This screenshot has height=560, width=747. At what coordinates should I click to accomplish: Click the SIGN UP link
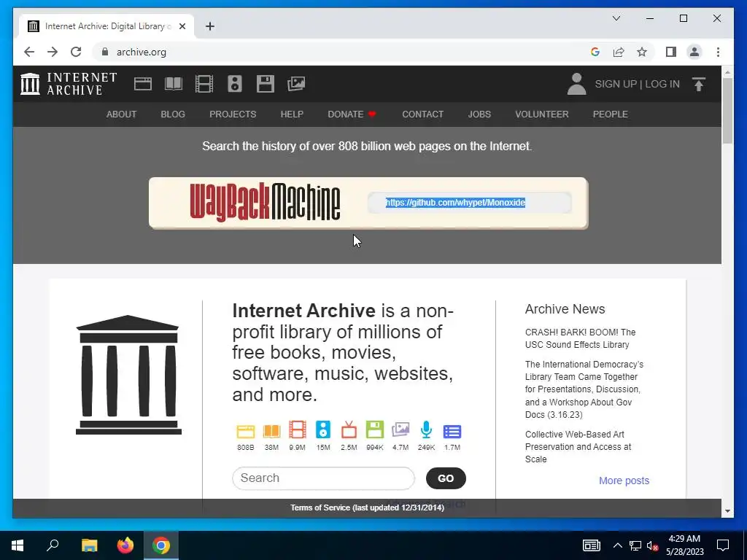pos(616,84)
